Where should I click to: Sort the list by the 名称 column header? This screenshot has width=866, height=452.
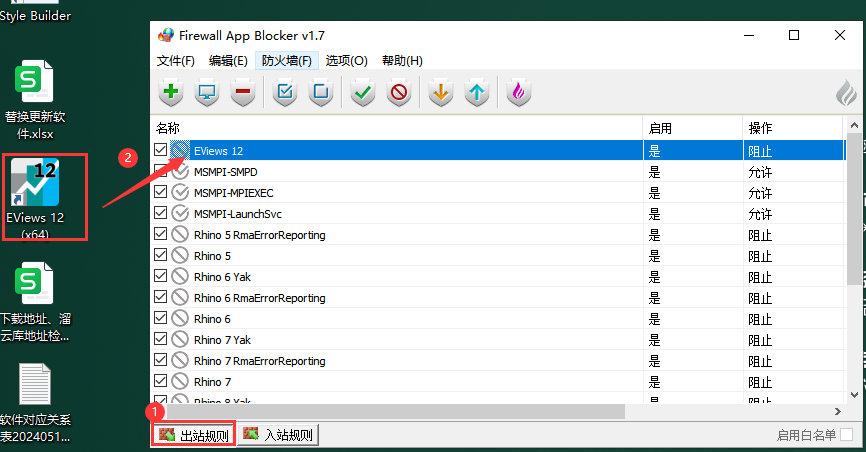click(395, 128)
